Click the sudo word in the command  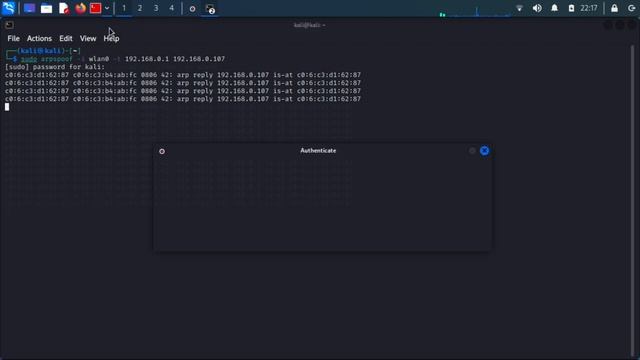(29, 59)
